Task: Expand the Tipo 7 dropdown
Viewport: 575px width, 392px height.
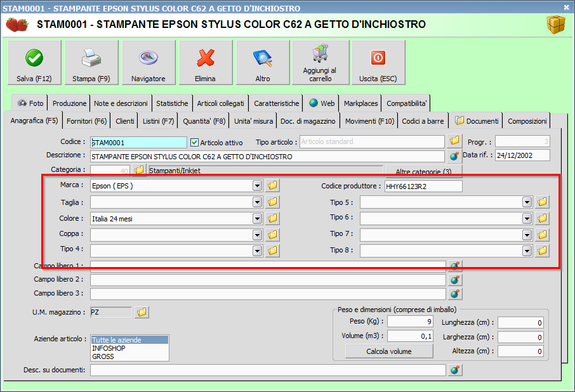Action: coord(527,235)
